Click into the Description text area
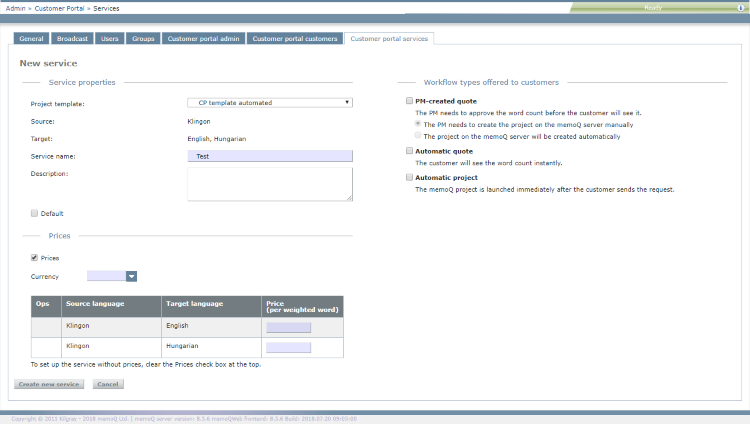The height and width of the screenshot is (424, 750). (269, 183)
